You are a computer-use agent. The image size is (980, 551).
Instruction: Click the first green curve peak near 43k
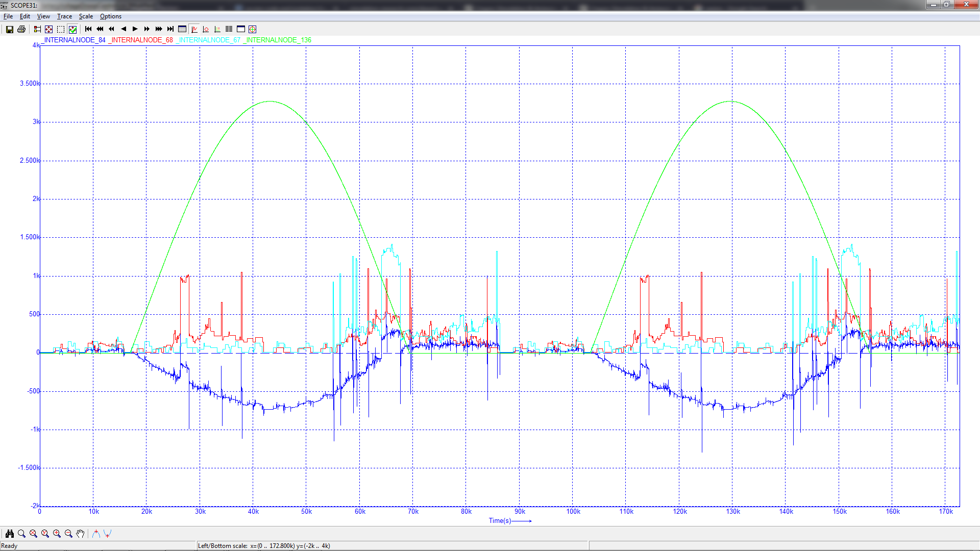click(x=270, y=101)
